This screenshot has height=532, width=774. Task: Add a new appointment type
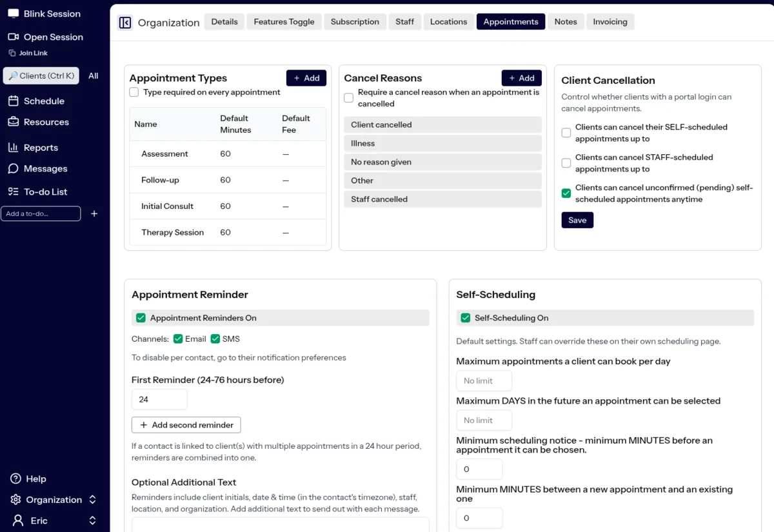point(306,78)
